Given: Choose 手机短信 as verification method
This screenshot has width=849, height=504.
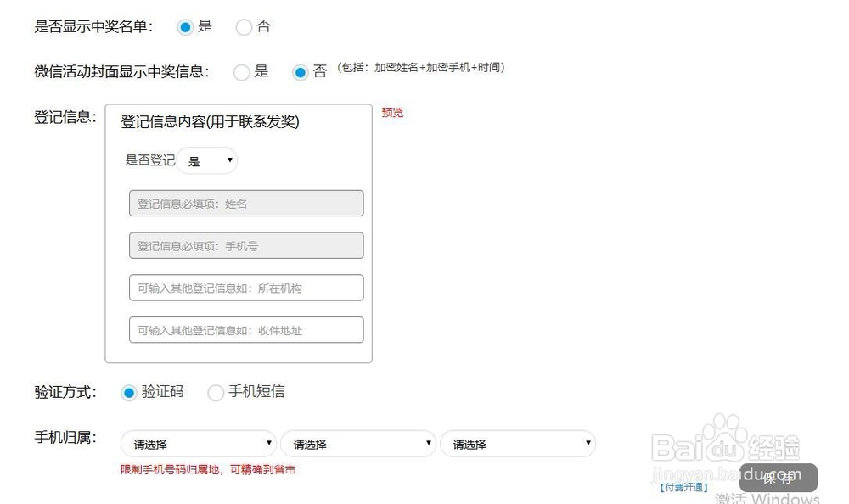Looking at the screenshot, I should point(216,392).
